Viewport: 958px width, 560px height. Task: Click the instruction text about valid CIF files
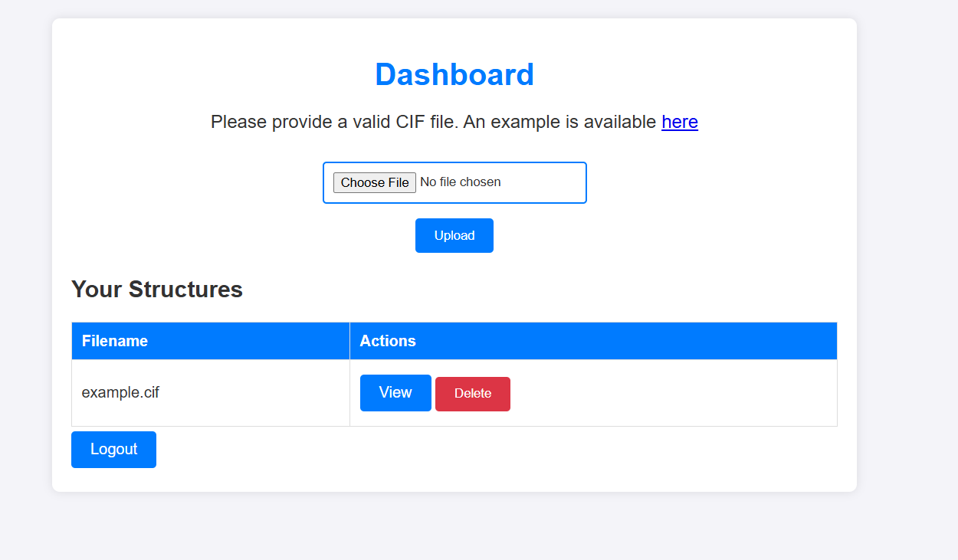pyautogui.click(x=454, y=122)
